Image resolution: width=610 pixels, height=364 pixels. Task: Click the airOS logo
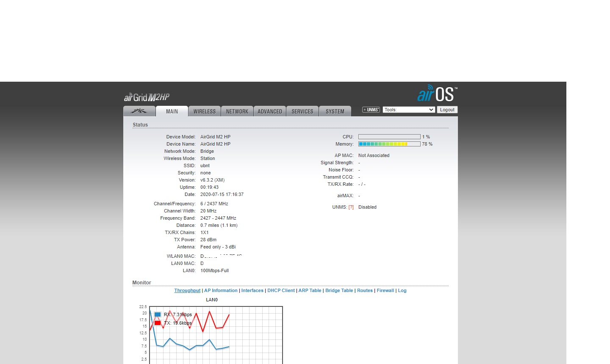(x=437, y=93)
